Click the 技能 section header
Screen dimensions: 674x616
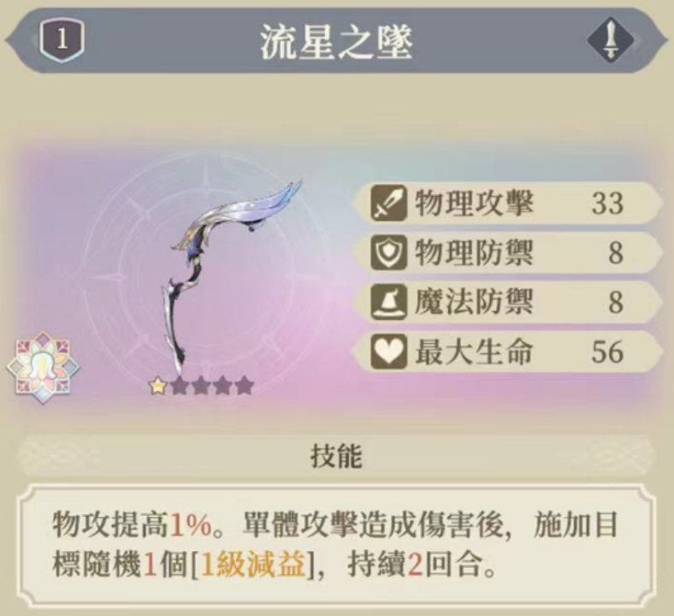336,456
